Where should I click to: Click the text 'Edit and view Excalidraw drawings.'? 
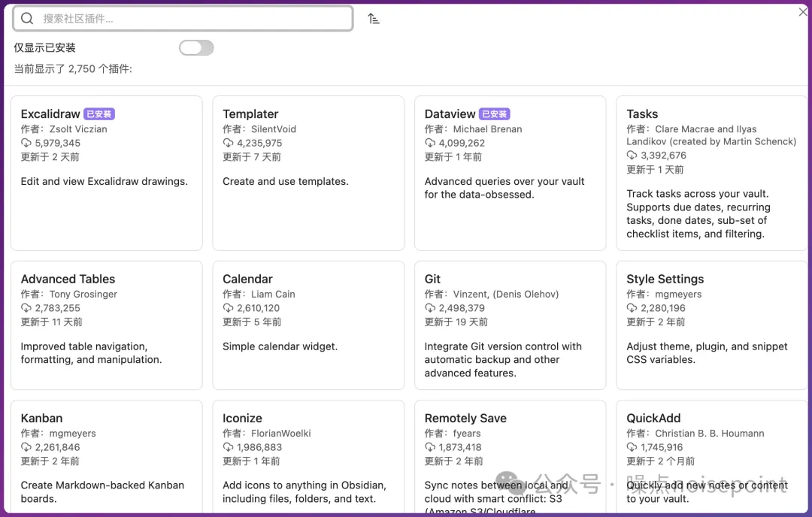click(x=104, y=181)
